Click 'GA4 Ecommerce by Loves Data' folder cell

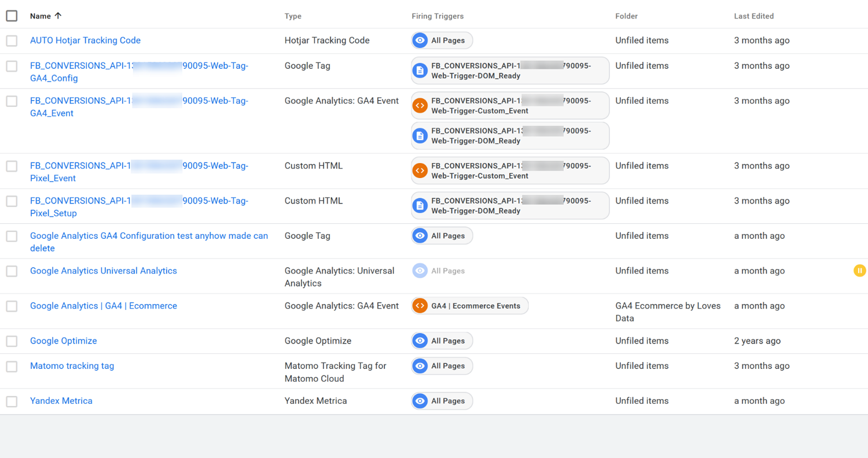668,312
